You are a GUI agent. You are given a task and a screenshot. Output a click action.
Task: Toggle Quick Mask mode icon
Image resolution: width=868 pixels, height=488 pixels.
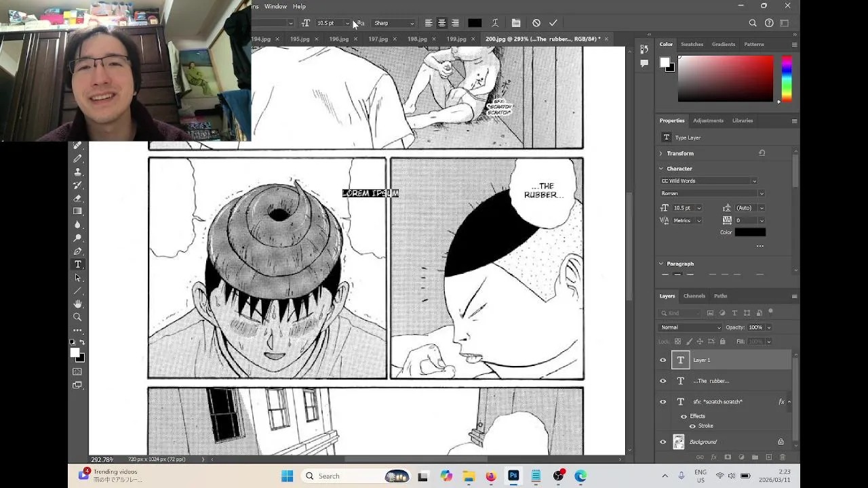[77, 371]
